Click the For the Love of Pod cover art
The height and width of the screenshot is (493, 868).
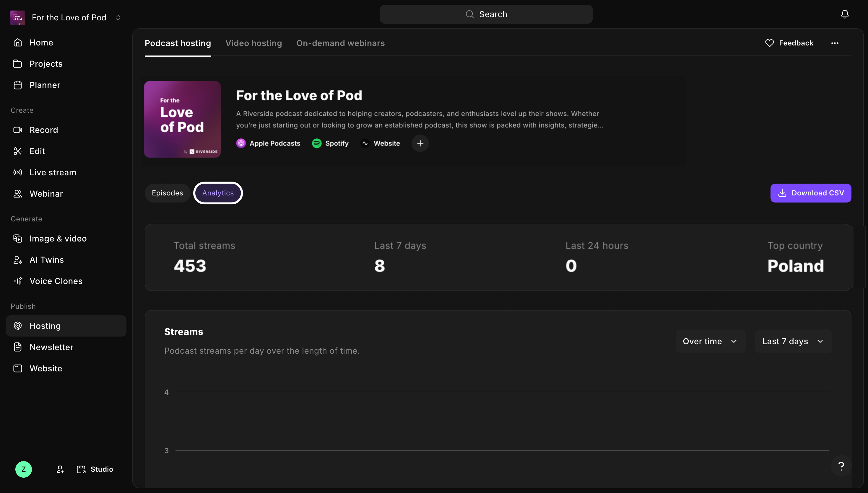(182, 119)
